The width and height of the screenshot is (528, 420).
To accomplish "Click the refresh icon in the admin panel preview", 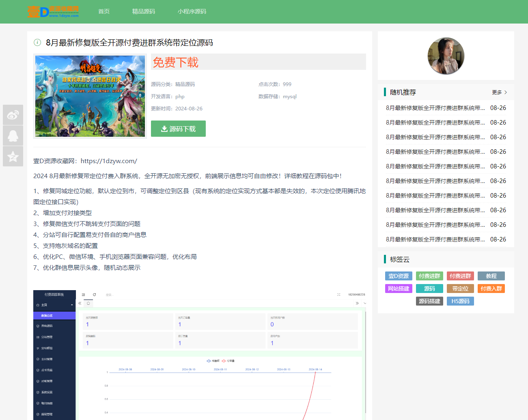I will click(x=94, y=295).
